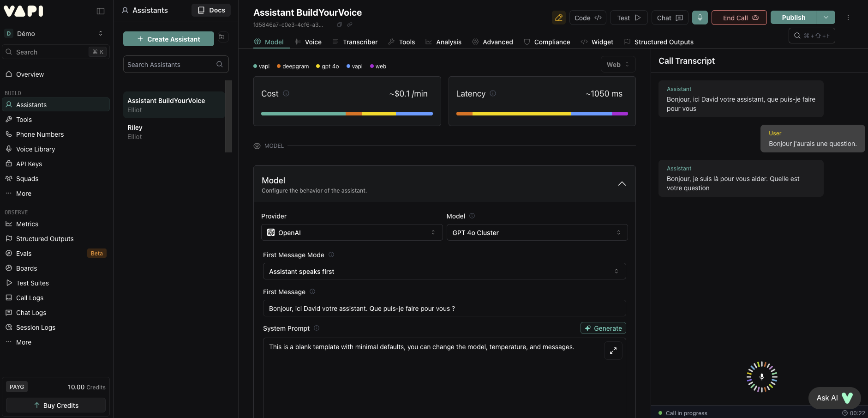This screenshot has height=418, width=868.
Task: Open the Publish dropdown arrow
Action: (826, 18)
